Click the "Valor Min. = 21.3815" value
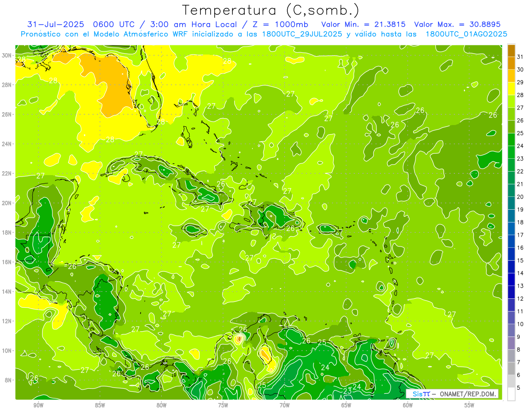The height and width of the screenshot is (411, 532). coord(364,24)
